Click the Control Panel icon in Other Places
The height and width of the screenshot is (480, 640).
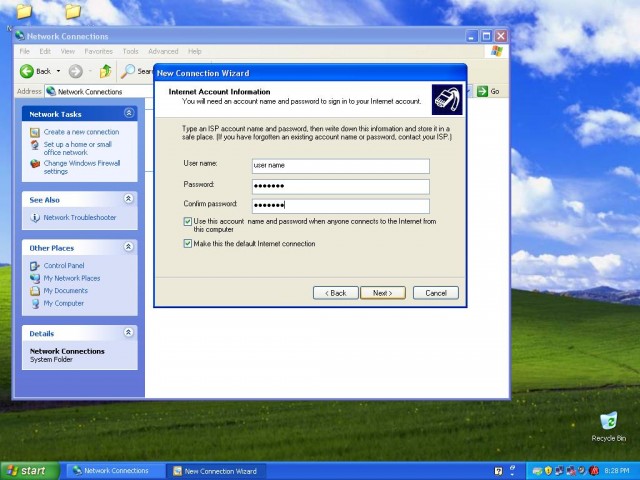pyautogui.click(x=35, y=266)
